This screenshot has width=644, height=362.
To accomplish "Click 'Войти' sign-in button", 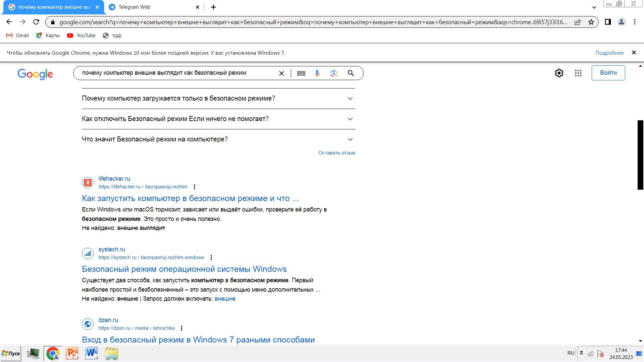I will (x=609, y=72).
